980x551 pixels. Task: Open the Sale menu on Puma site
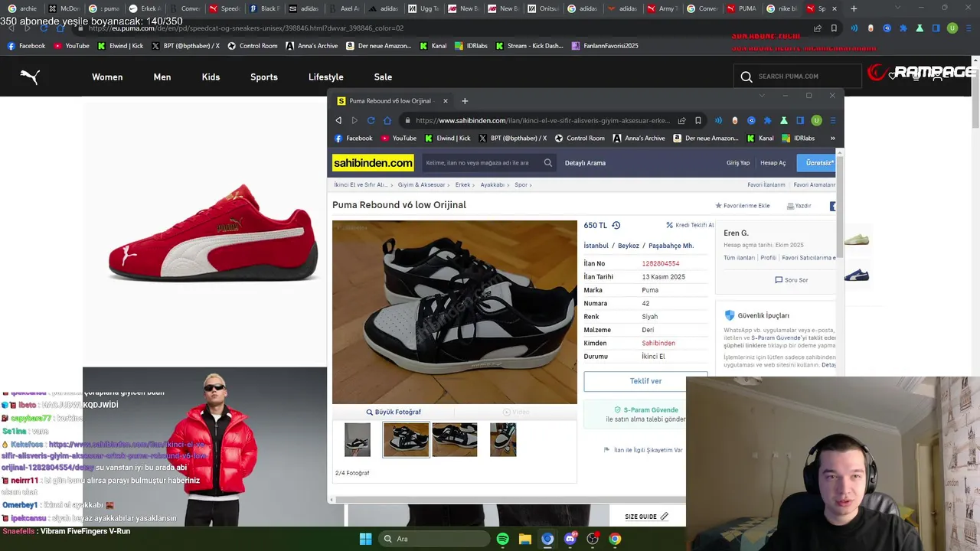pos(383,77)
